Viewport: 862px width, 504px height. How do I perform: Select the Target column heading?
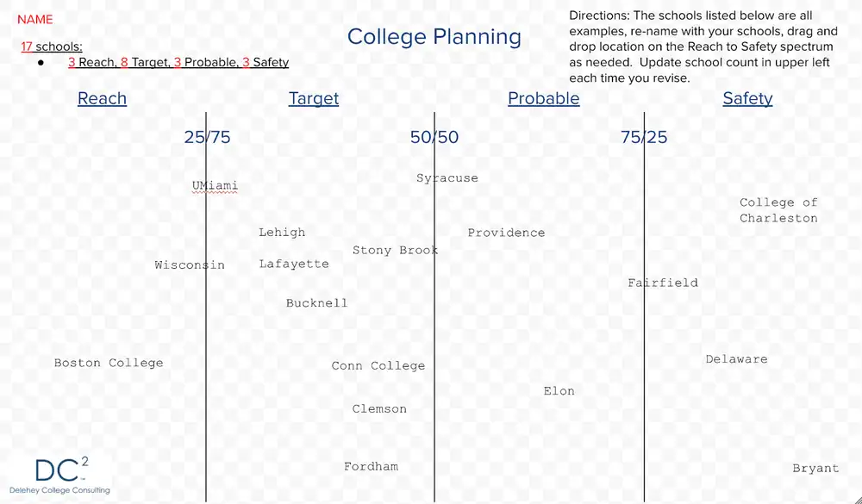point(314,98)
